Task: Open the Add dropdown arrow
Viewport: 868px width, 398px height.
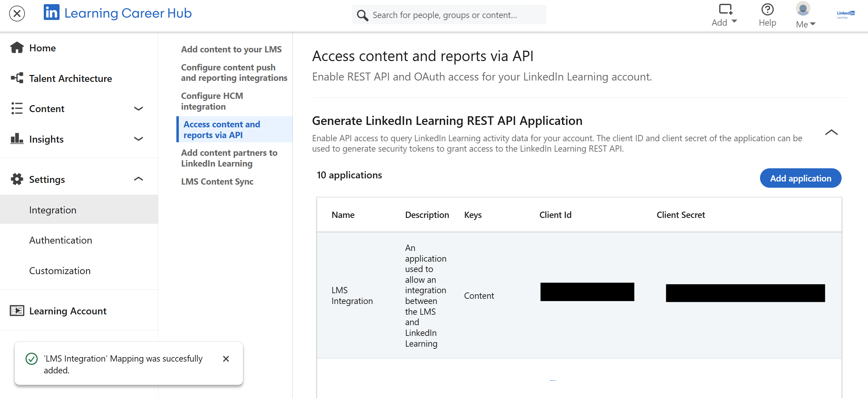Action: point(734,21)
